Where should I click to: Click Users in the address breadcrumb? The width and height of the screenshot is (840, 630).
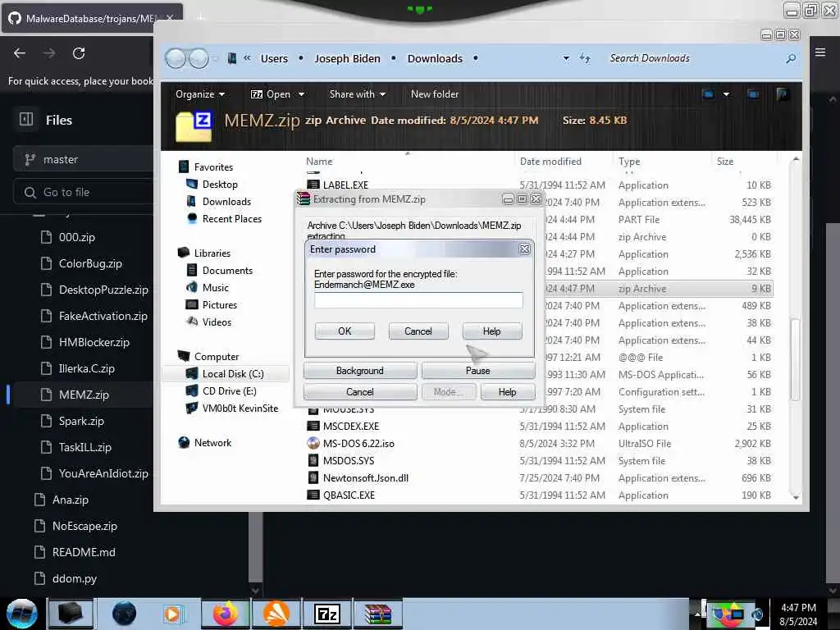[x=274, y=58]
